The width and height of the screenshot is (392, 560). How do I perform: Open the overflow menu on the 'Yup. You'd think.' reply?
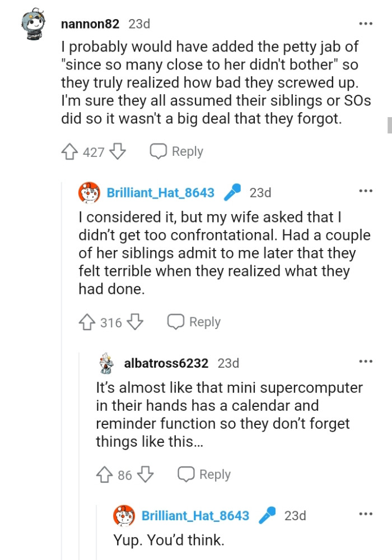pos(366,513)
